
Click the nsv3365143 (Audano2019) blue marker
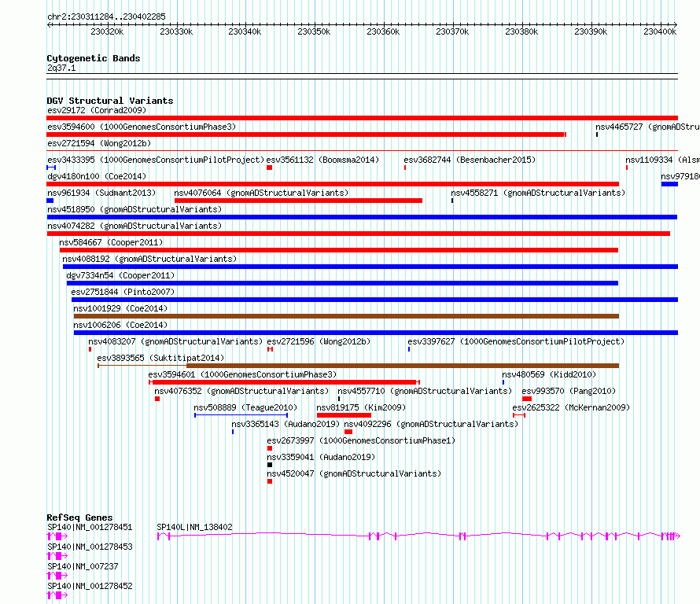click(233, 432)
